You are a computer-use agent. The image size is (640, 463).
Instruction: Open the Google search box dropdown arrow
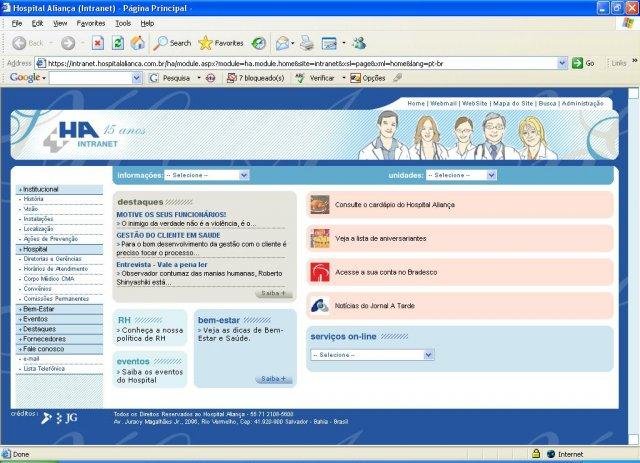(x=137, y=78)
